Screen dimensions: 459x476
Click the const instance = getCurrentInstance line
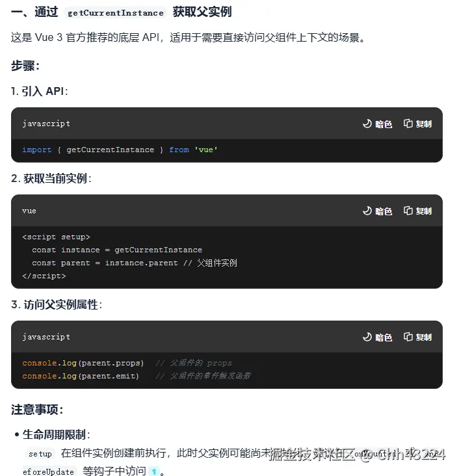click(117, 250)
